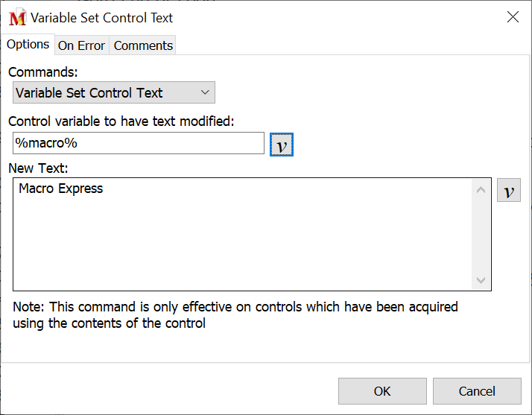Screen dimensions: 532x415
Task: Open variable picker beside control variable field
Action: pyautogui.click(x=281, y=145)
